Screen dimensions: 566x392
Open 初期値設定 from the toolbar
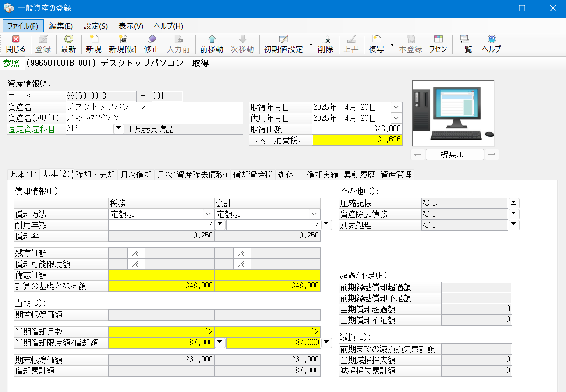tap(283, 44)
